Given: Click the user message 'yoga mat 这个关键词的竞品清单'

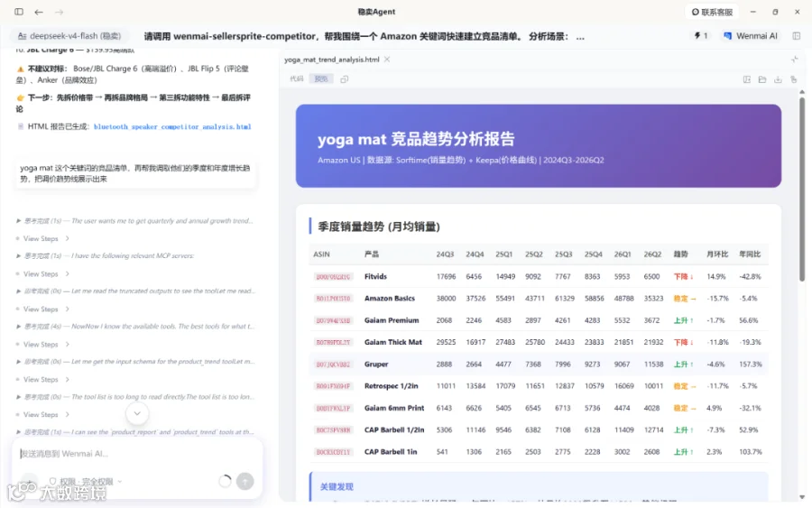Looking at the screenshot, I should click(135, 173).
